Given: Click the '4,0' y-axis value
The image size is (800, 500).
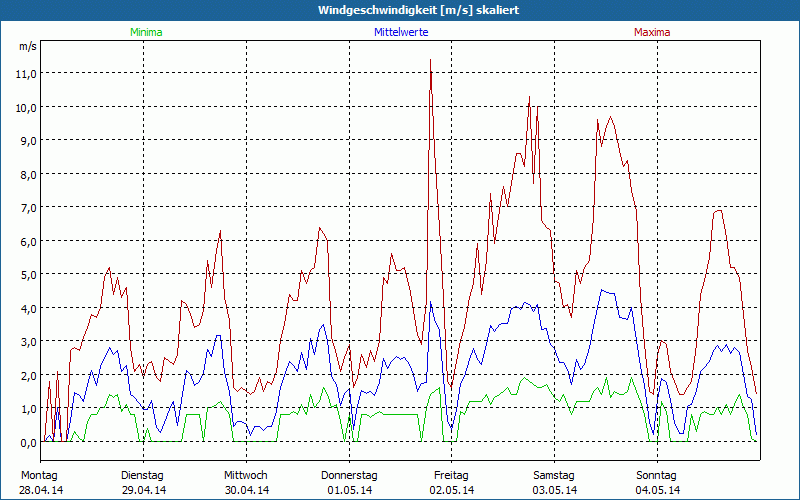Looking at the screenshot, I should pyautogui.click(x=28, y=309).
